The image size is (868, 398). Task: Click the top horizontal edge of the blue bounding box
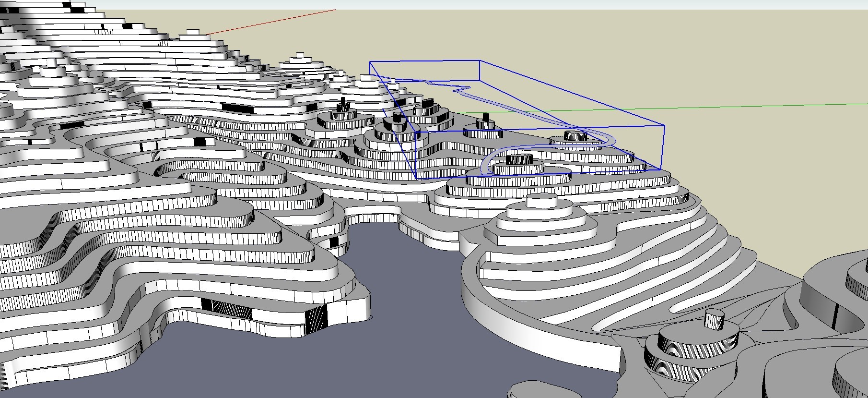(x=424, y=61)
